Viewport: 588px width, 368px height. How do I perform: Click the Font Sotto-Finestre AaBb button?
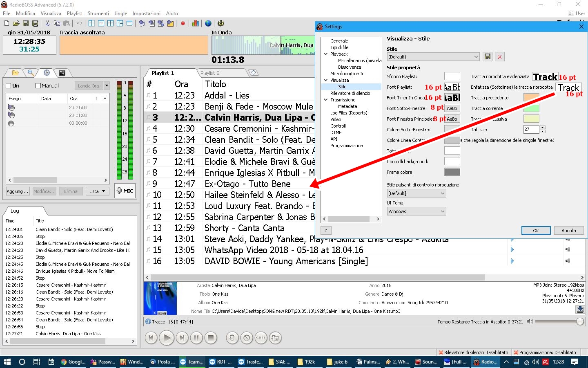452,108
